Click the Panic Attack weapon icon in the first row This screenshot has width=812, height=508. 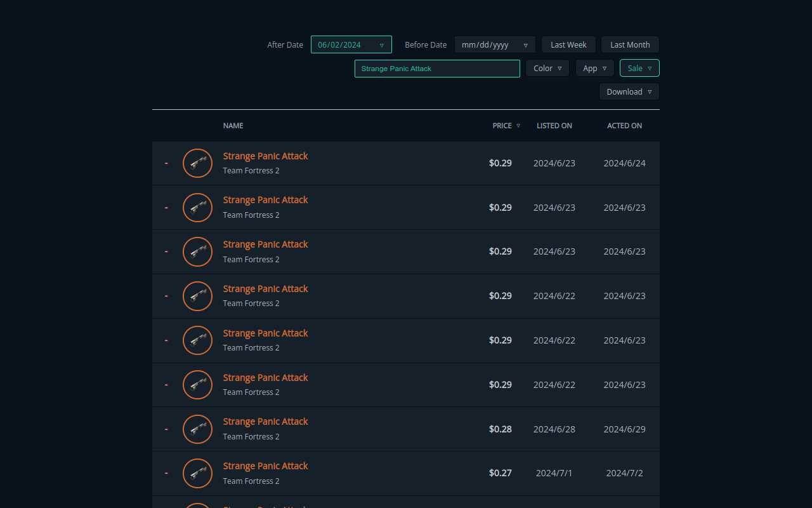[197, 163]
